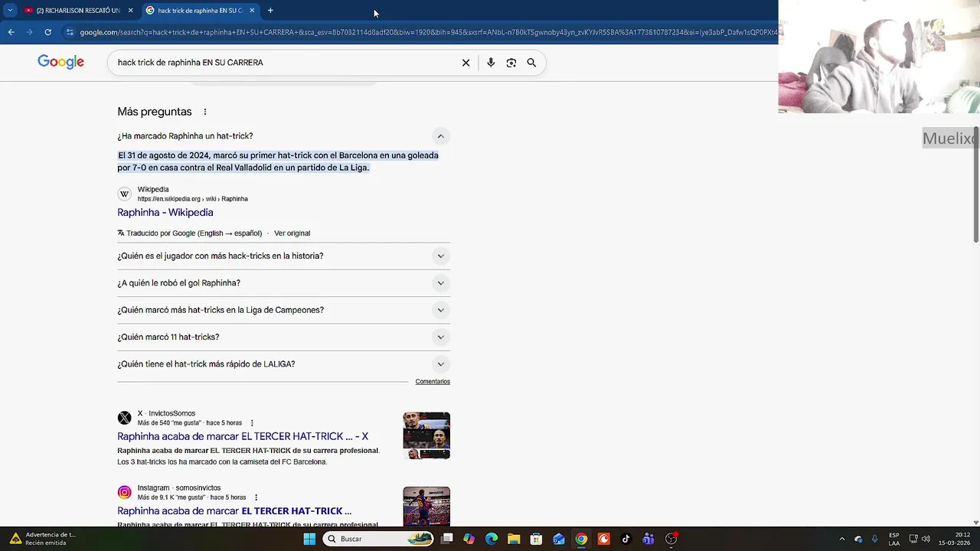Open TikTok from the taskbar

click(x=626, y=539)
